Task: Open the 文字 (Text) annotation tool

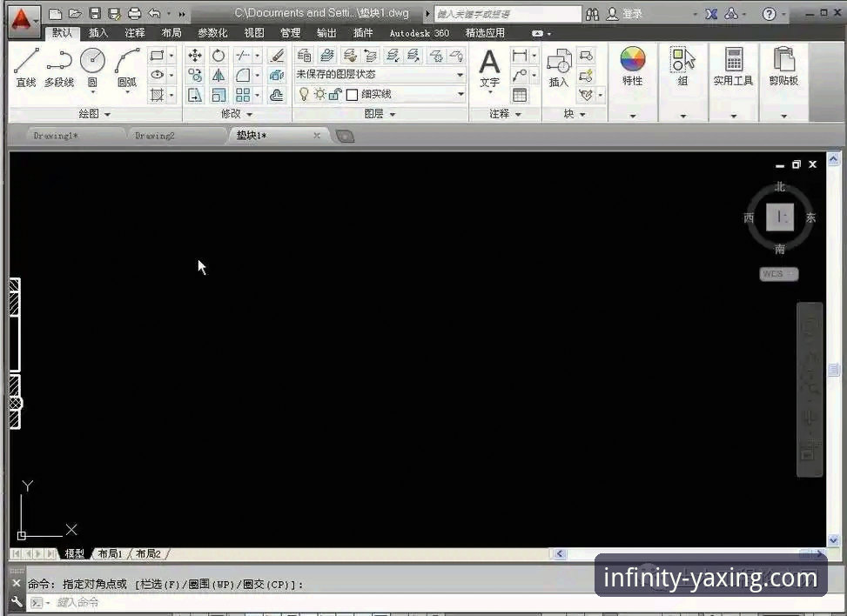Action: click(490, 67)
